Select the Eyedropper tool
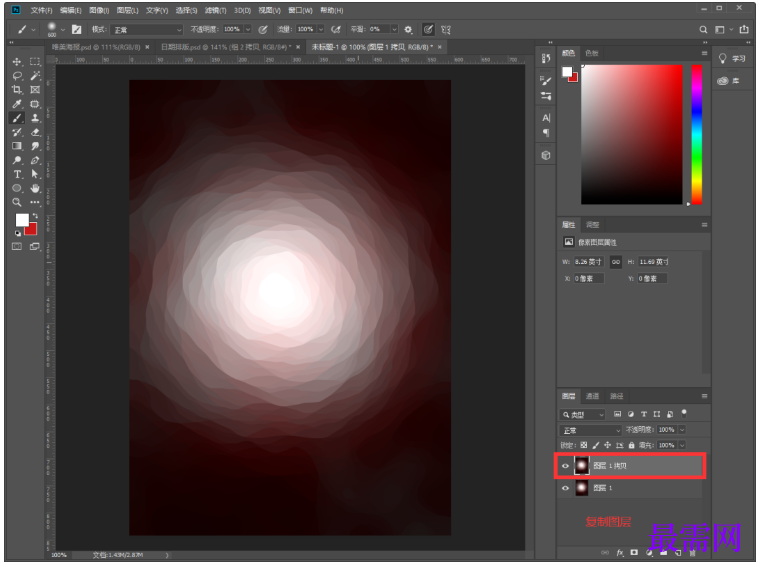Viewport: 760px width, 569px height. click(17, 104)
